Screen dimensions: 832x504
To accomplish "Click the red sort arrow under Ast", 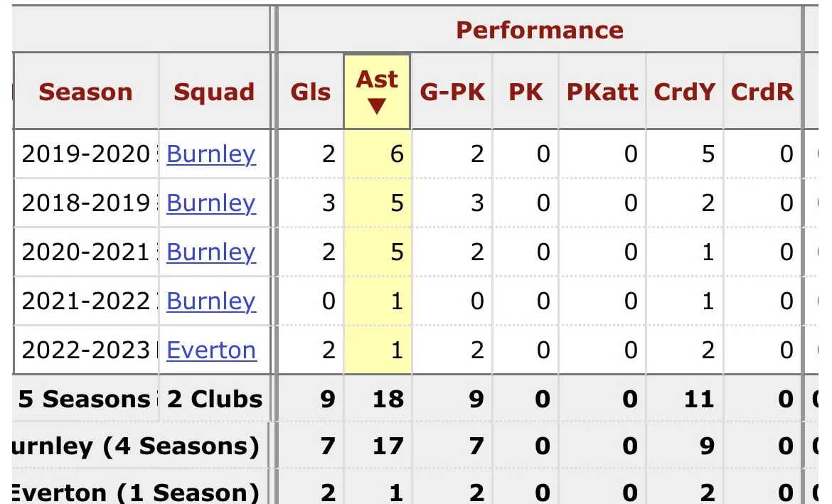I will click(x=377, y=107).
